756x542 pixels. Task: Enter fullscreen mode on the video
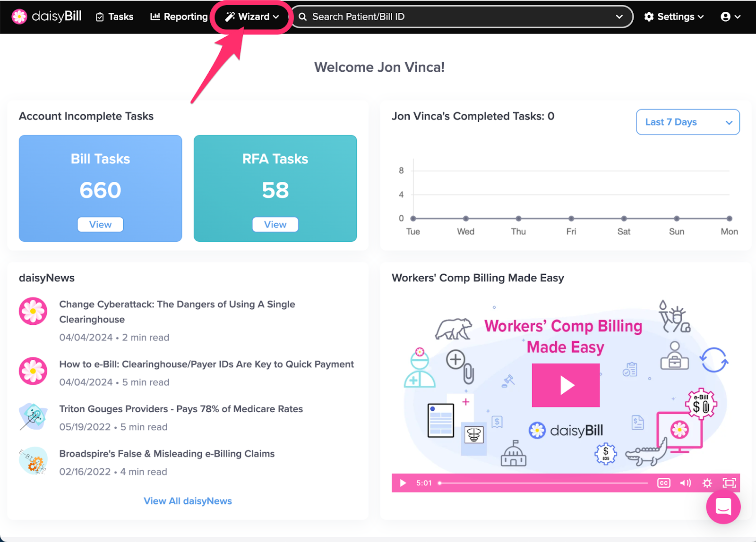[x=729, y=483]
